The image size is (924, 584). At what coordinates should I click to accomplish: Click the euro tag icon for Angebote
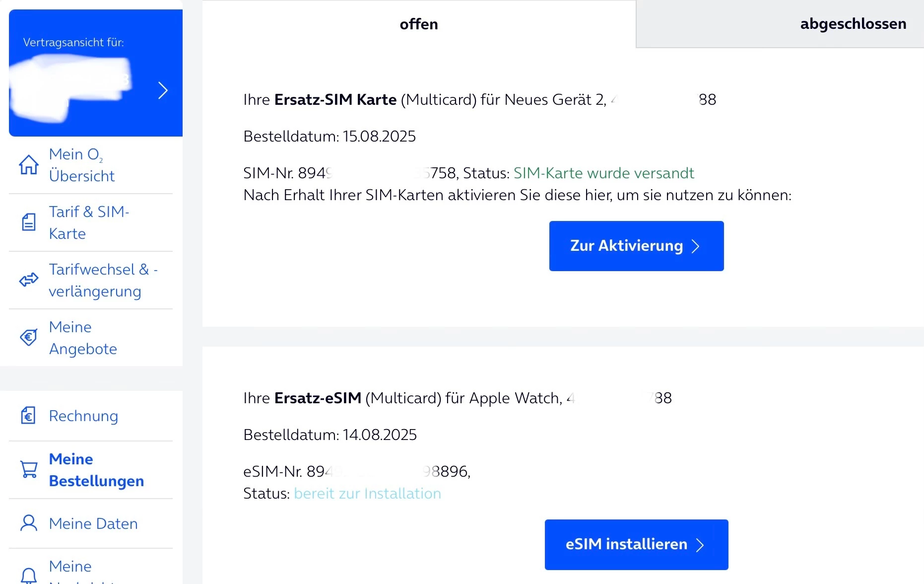pos(29,337)
